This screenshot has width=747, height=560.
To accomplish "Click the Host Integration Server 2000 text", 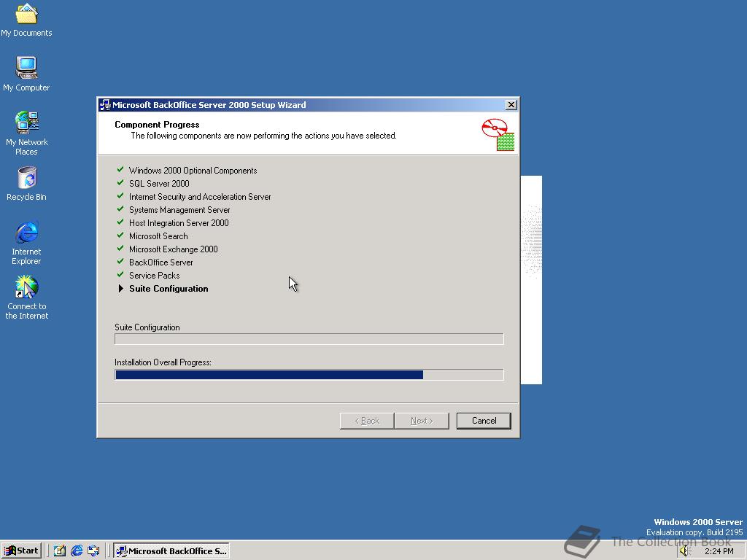I will [179, 223].
